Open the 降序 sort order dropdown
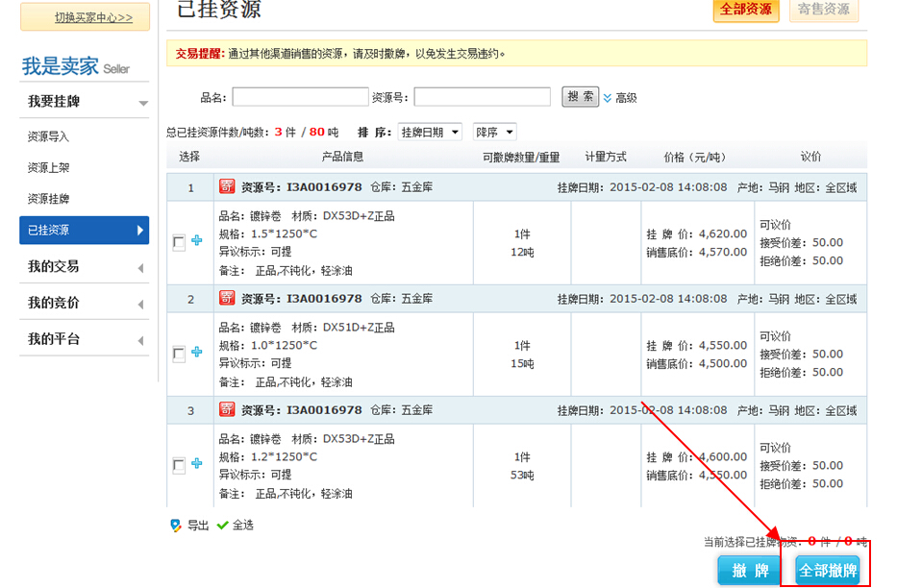The image size is (897, 588). point(494,132)
